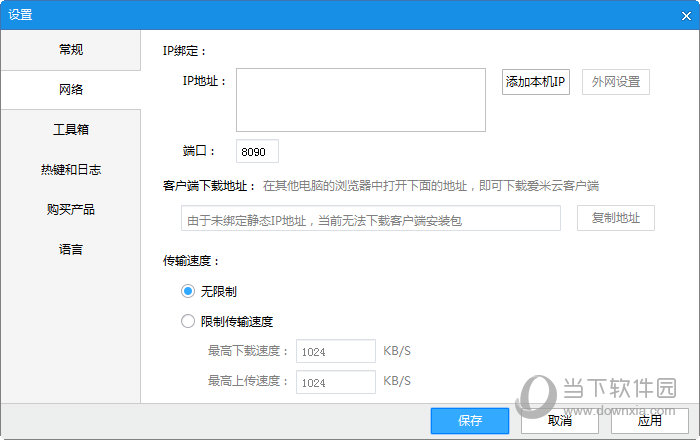This screenshot has height=440, width=700.
Task: Click the 客户端下载地址 label
Action: click(x=209, y=186)
